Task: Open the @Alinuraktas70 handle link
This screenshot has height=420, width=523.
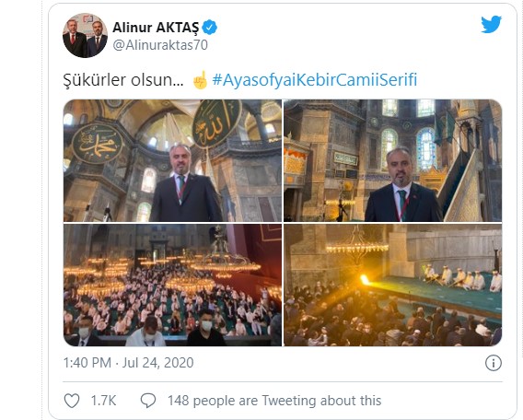Action: (x=160, y=45)
